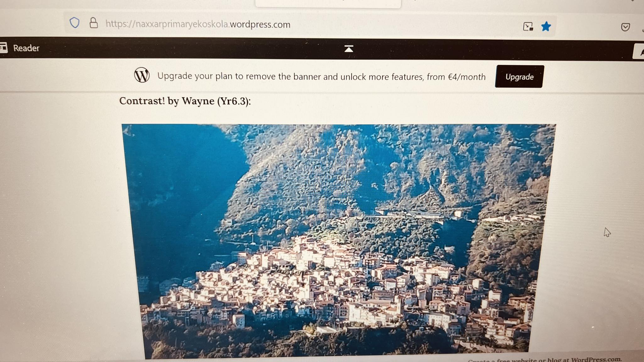Open the picture-in-picture icon in address bar
Viewport: 644px width, 362px height.
coord(528,27)
